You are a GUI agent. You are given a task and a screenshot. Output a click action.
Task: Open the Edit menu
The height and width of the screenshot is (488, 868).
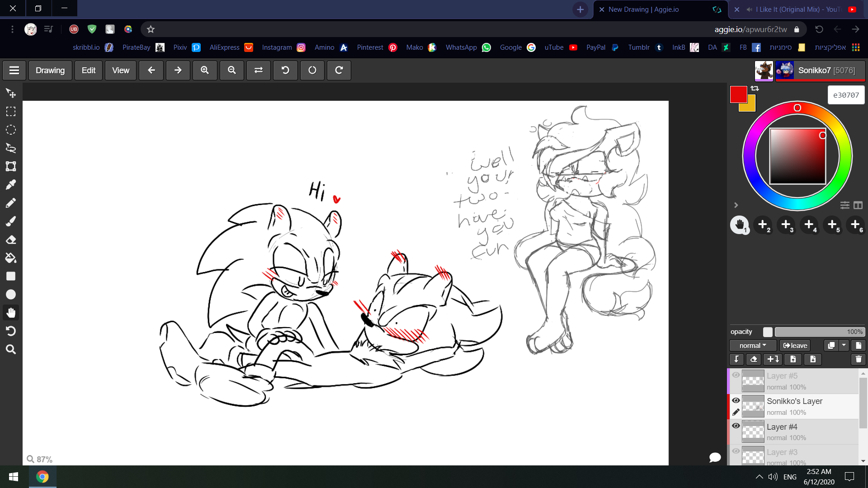coord(89,70)
